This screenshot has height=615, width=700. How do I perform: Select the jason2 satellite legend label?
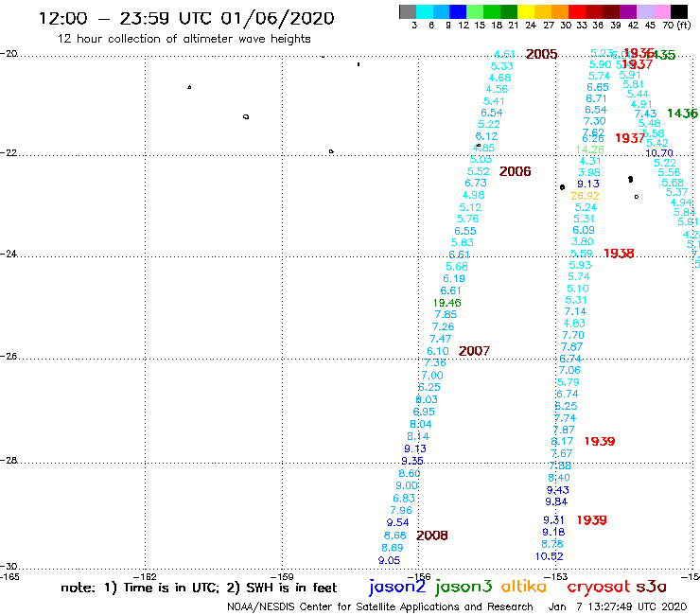397,587
